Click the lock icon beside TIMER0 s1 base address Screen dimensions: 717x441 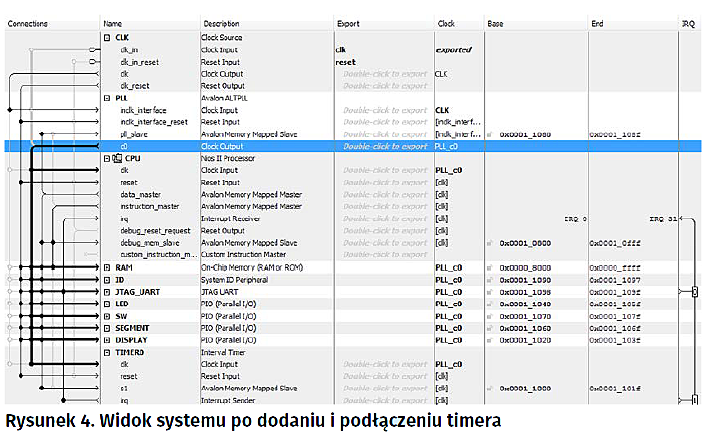(x=490, y=388)
